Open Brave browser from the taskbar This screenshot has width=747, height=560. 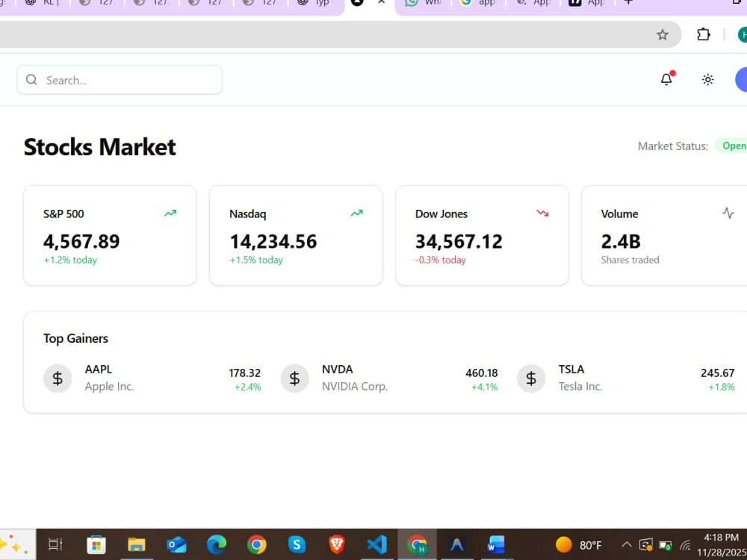(337, 544)
